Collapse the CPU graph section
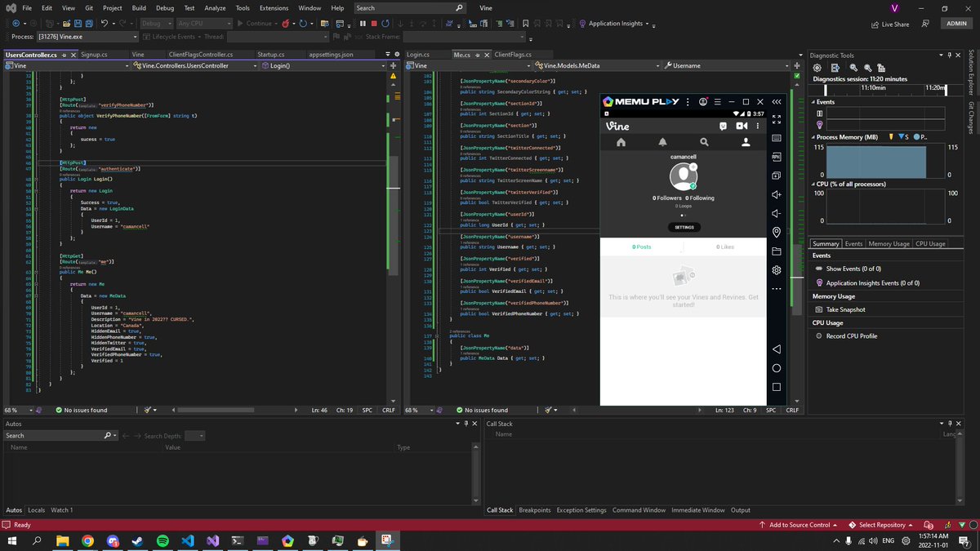This screenshot has width=980, height=551. [814, 184]
